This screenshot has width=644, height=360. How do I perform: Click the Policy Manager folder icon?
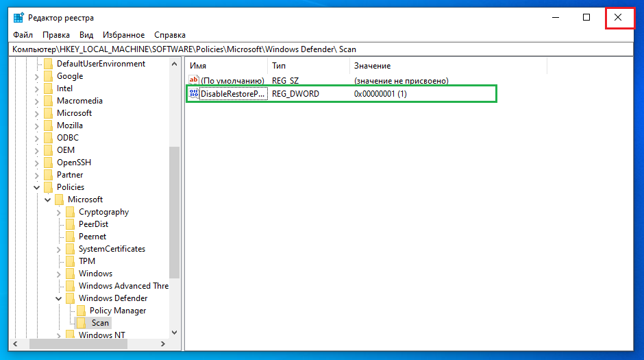pyautogui.click(x=82, y=310)
